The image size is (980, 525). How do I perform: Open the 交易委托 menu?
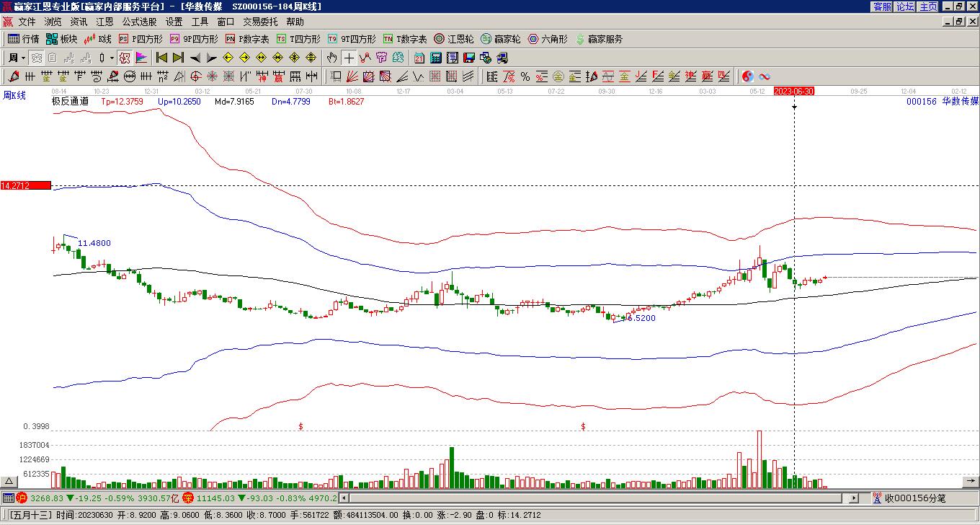261,22
